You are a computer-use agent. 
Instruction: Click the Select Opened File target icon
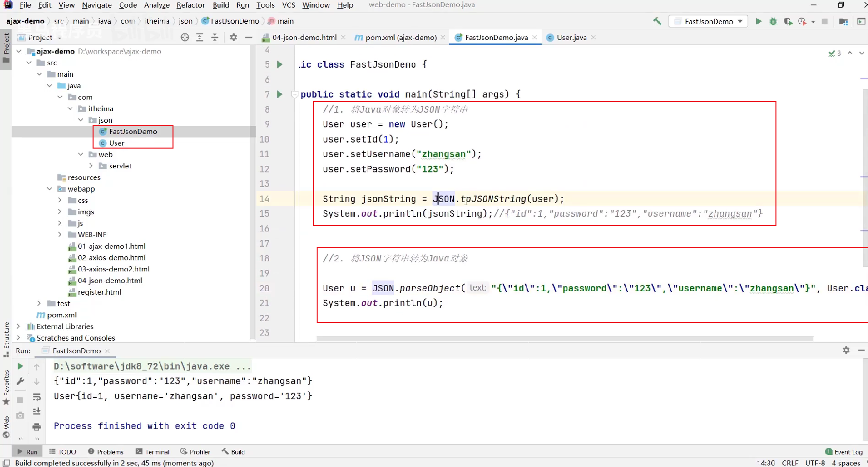click(x=185, y=37)
